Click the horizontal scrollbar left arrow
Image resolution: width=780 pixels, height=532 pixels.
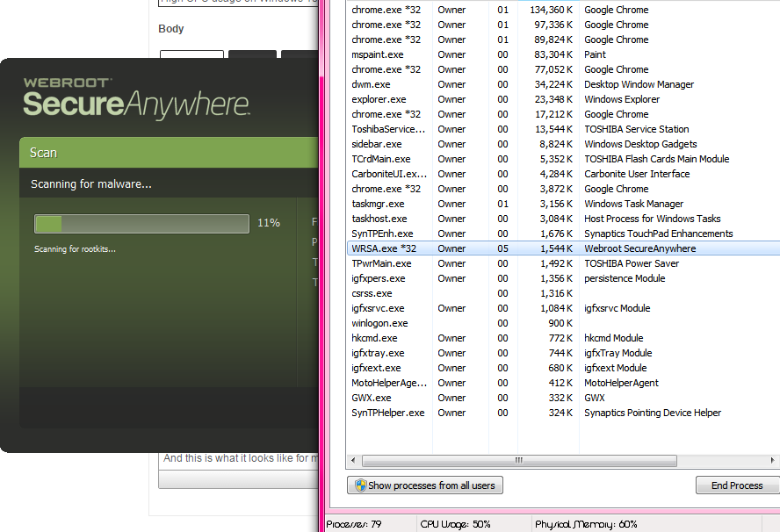point(353,460)
